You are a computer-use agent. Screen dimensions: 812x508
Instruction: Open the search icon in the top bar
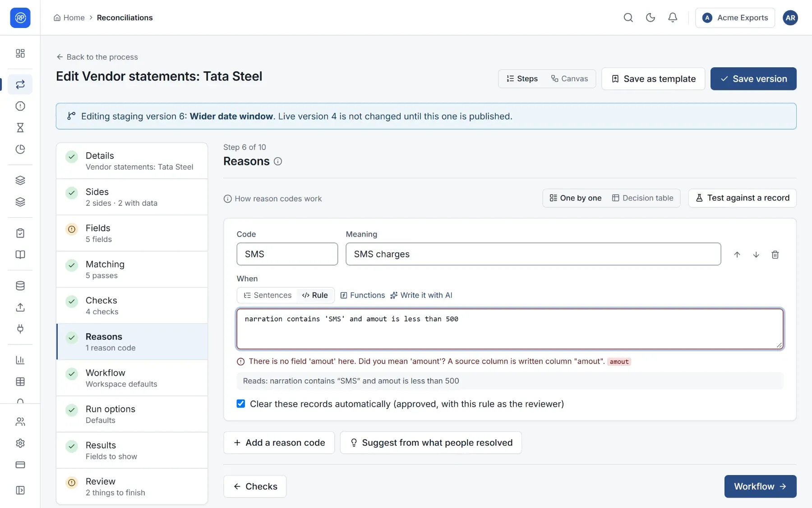click(x=628, y=18)
